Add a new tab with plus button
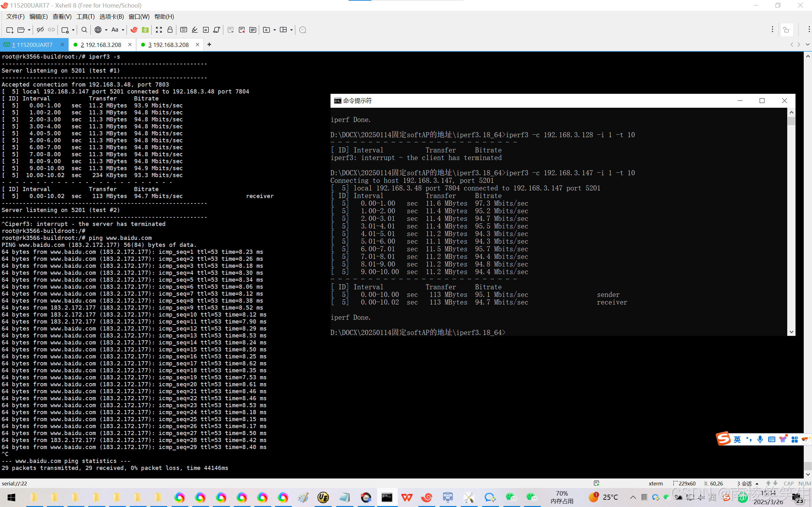Viewport: 812px width, 507px height. pyautogui.click(x=209, y=44)
